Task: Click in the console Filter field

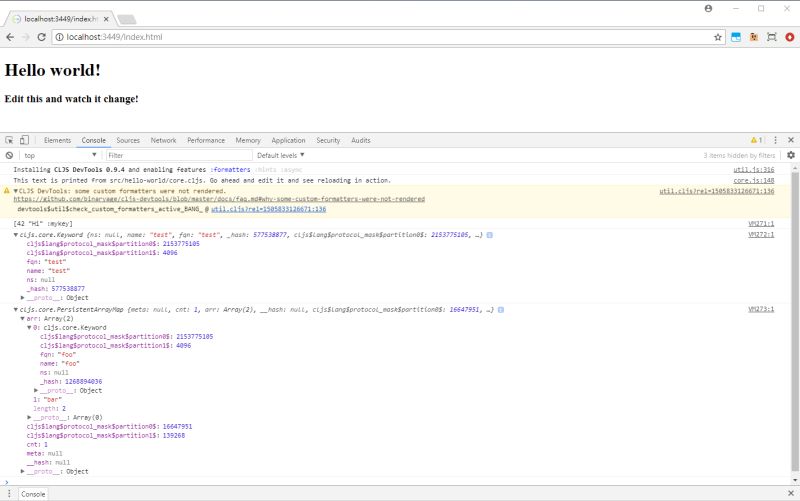Action: pyautogui.click(x=179, y=156)
